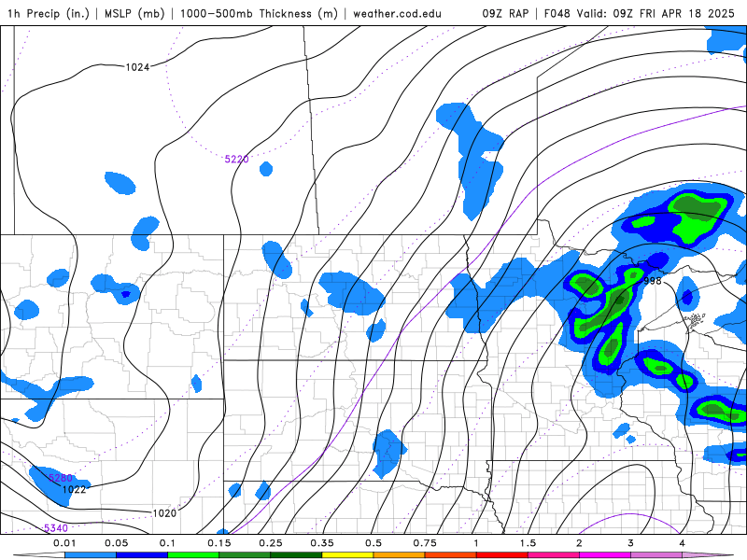Screen dimensions: 747x560
Task: Click the bright green 0.1–0.15 color bar segment
Action: (193, 555)
